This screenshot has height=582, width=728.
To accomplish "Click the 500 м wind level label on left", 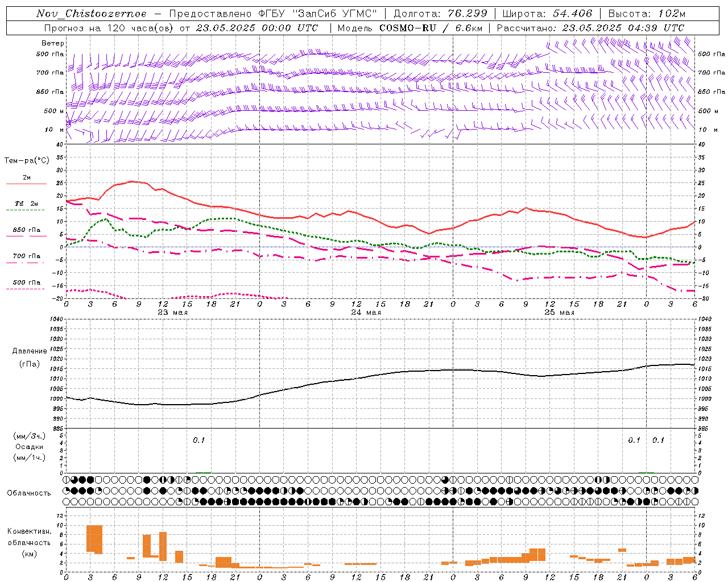I will coord(55,111).
